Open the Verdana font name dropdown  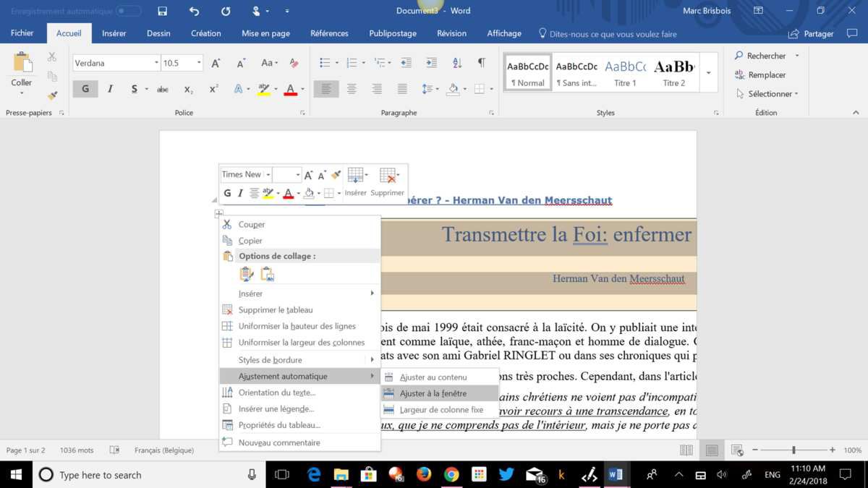pos(156,64)
